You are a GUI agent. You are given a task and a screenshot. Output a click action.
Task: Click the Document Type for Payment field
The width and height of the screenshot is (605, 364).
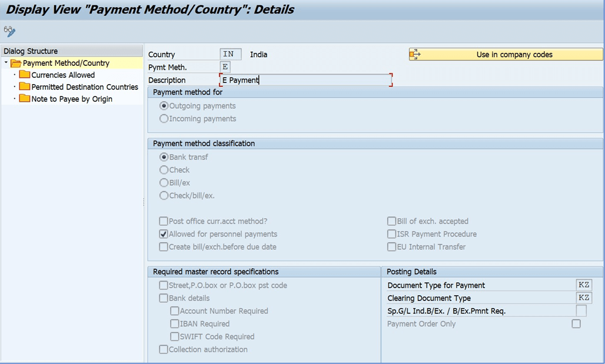pyautogui.click(x=583, y=285)
